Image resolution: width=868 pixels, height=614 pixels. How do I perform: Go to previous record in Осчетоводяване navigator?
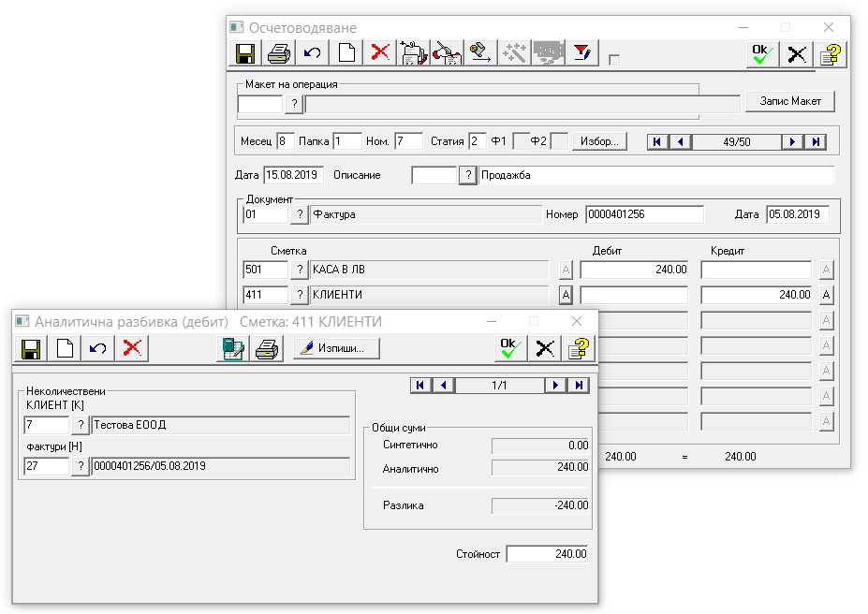pyautogui.click(x=681, y=141)
